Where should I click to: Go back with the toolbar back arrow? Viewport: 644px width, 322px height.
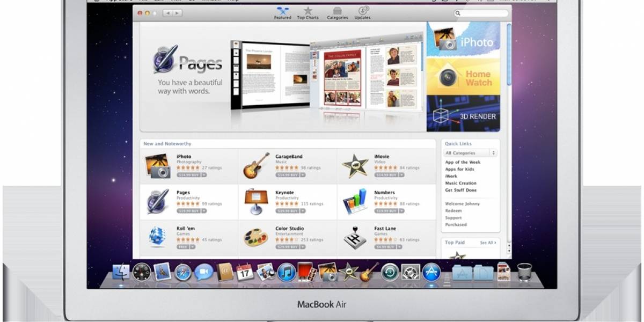(167, 12)
